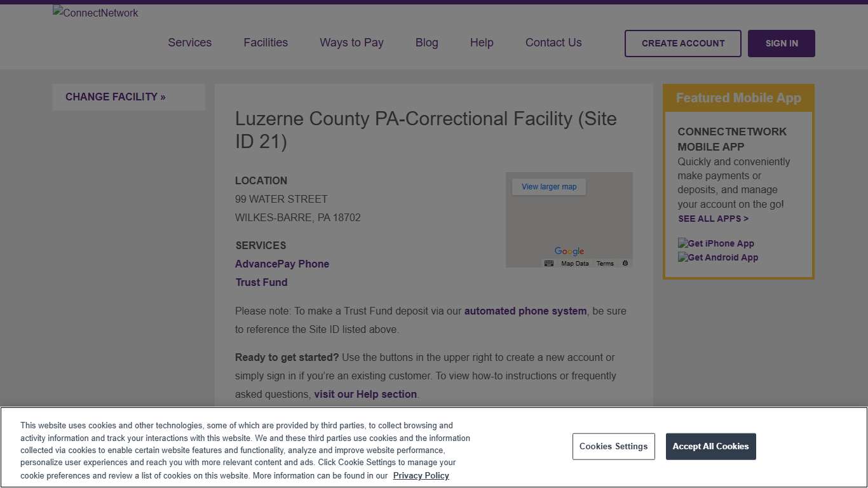Open keyboard shortcuts icon on the map
868x488 pixels.
tap(548, 262)
